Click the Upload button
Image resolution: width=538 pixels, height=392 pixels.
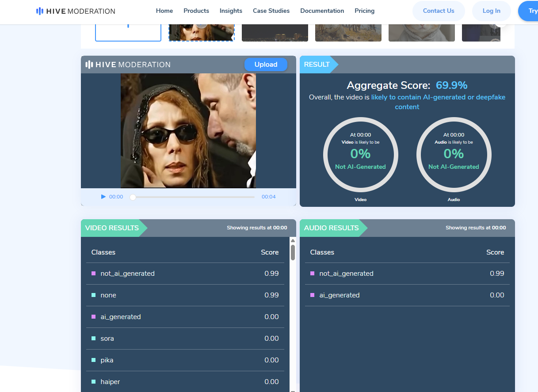[x=266, y=65]
